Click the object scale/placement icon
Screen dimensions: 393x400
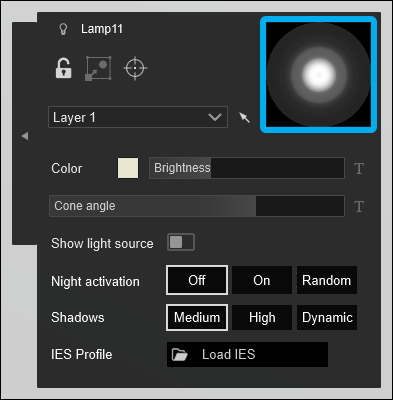98,68
